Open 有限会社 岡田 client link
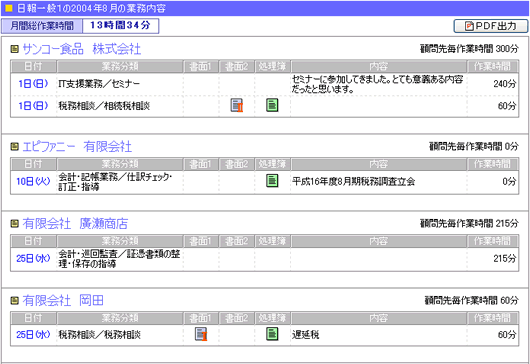This screenshot has height=364, width=530. point(63,300)
